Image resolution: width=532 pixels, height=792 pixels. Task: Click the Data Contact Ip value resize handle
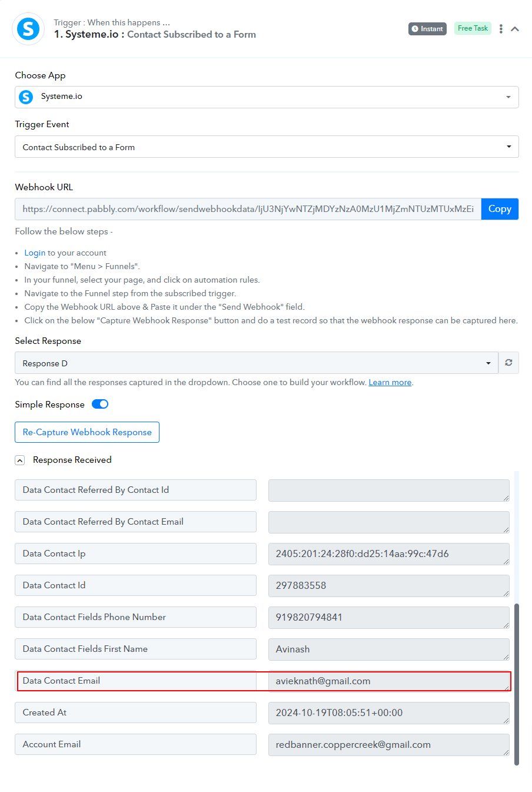click(x=506, y=561)
